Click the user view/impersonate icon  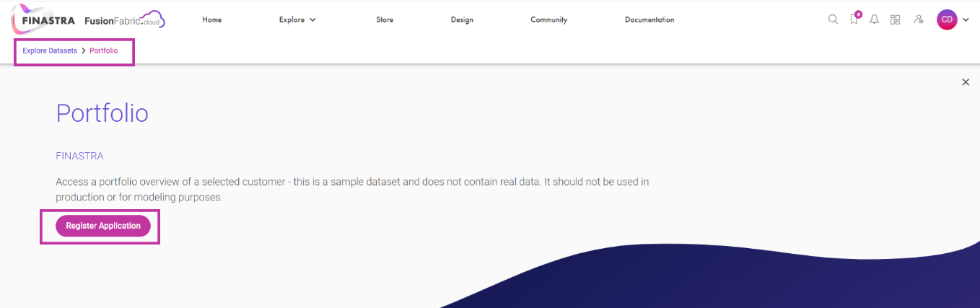click(919, 19)
